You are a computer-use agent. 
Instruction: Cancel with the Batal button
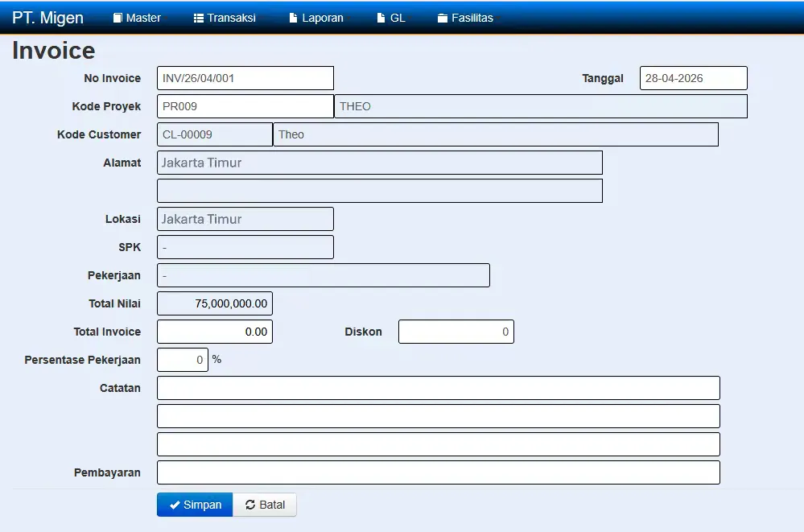click(265, 505)
